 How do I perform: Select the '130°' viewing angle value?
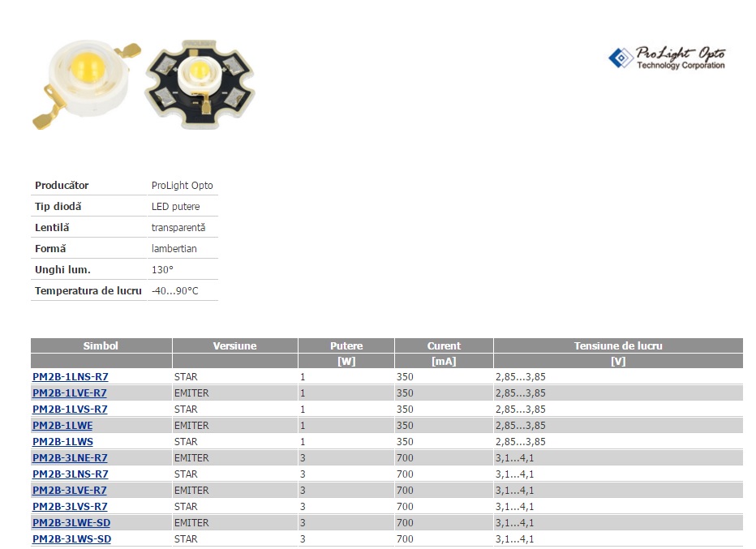tap(162, 270)
